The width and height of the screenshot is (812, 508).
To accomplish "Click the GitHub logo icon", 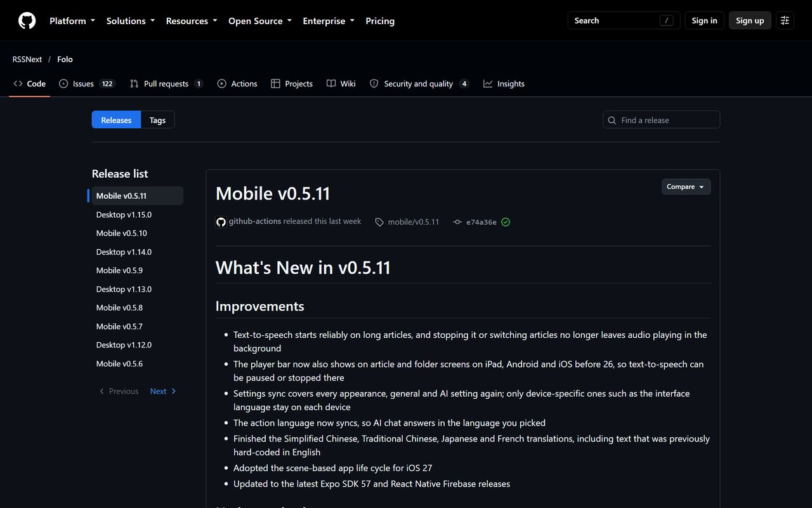I will click(x=27, y=21).
